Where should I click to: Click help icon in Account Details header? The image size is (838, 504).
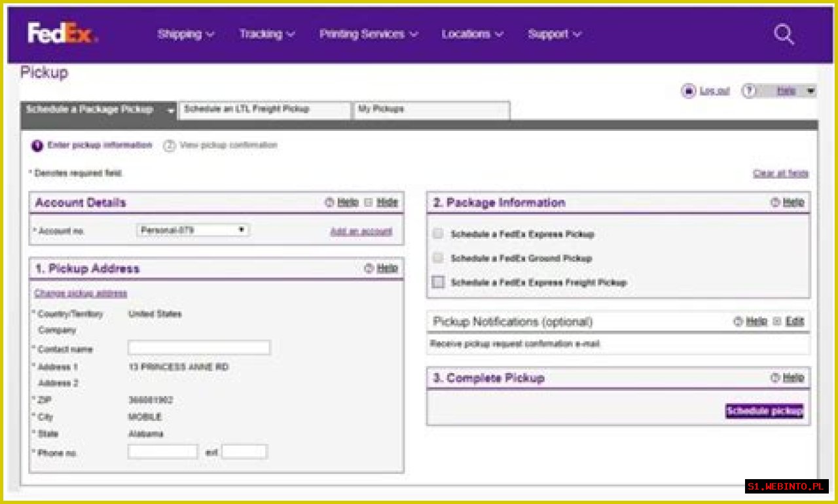tap(330, 203)
